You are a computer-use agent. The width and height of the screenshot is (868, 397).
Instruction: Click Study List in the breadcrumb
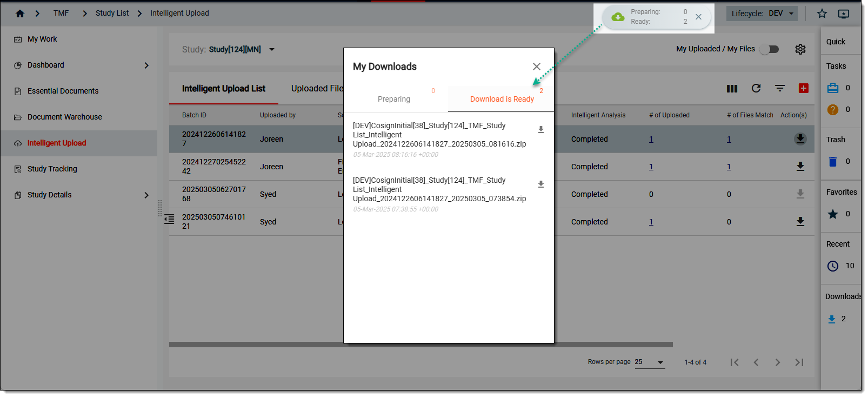click(112, 13)
